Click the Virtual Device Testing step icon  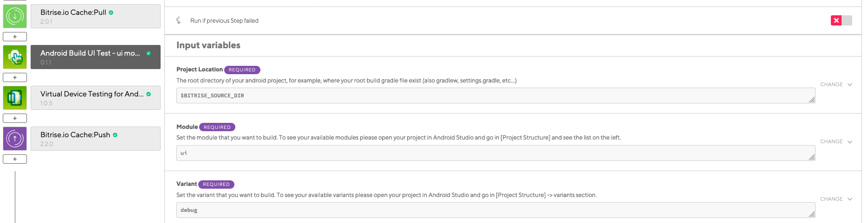click(15, 98)
